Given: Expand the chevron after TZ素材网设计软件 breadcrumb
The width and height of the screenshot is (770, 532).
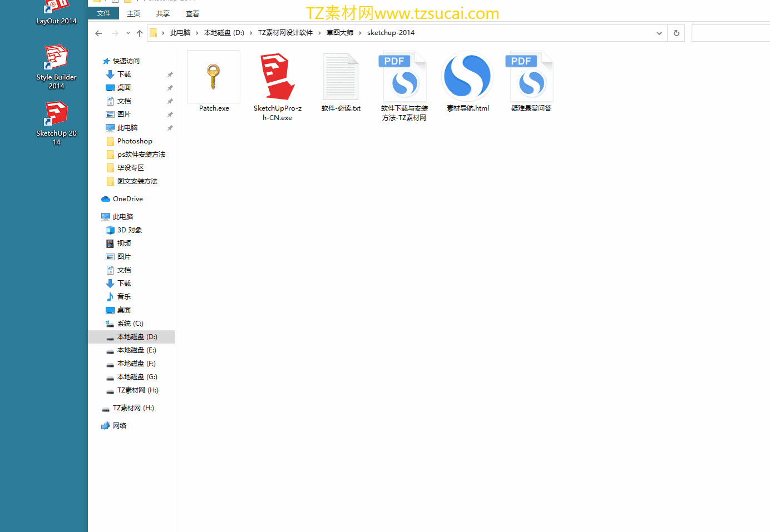Looking at the screenshot, I should (319, 33).
